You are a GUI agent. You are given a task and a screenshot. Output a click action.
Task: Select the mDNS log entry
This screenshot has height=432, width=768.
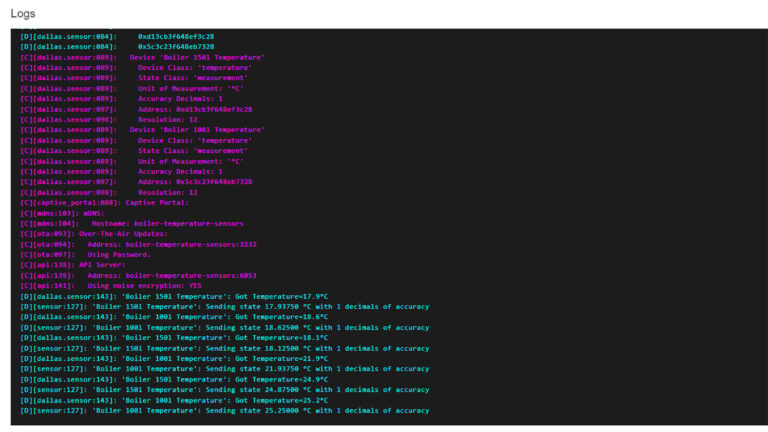coord(62,213)
